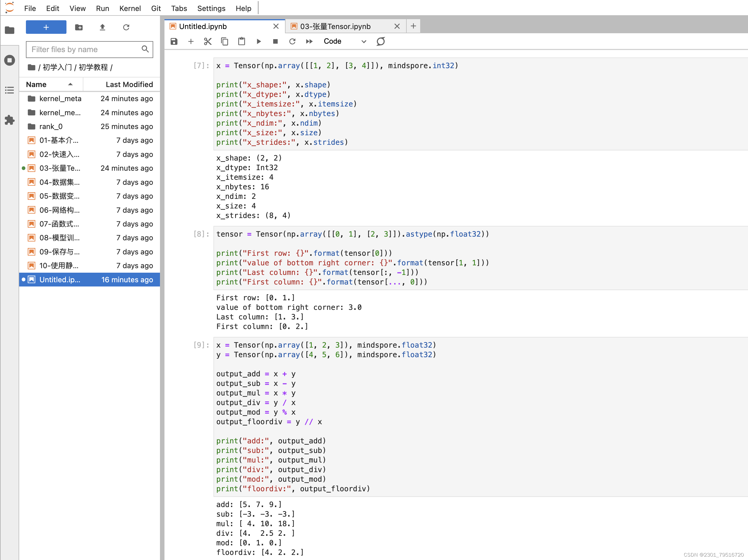Open the Code cell type dropdown
Viewport: 748px width, 560px height.
pyautogui.click(x=344, y=41)
